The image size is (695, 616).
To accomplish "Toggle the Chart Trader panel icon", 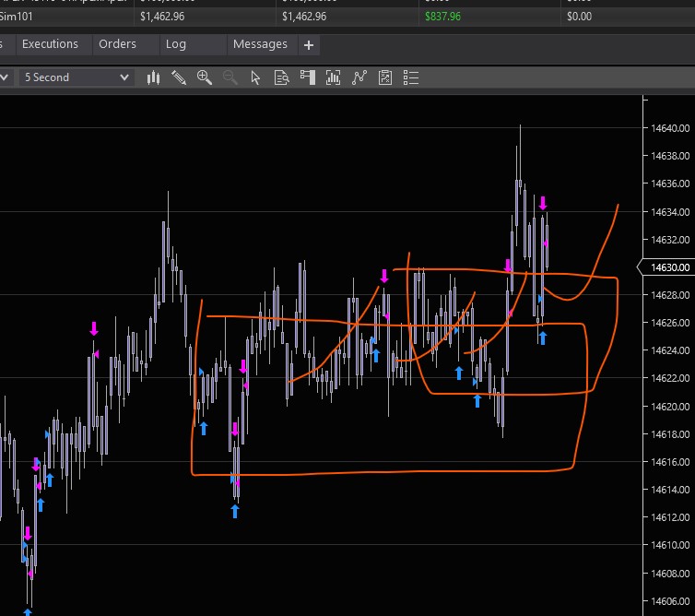I will [x=308, y=77].
